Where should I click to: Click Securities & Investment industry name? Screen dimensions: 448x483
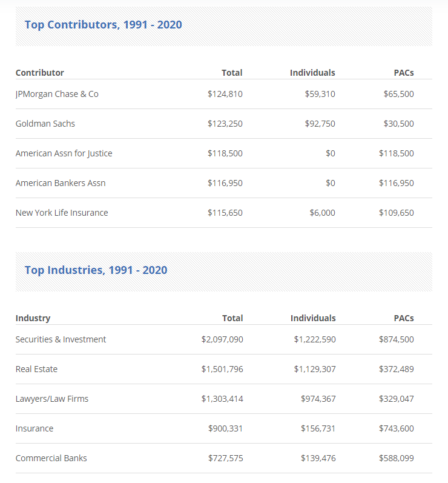[x=61, y=339]
